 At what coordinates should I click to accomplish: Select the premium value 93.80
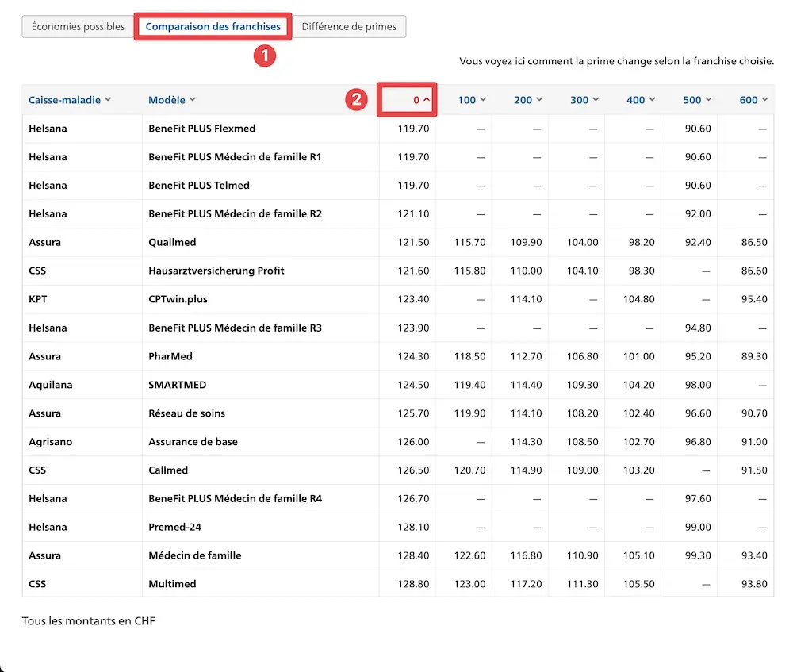(755, 584)
